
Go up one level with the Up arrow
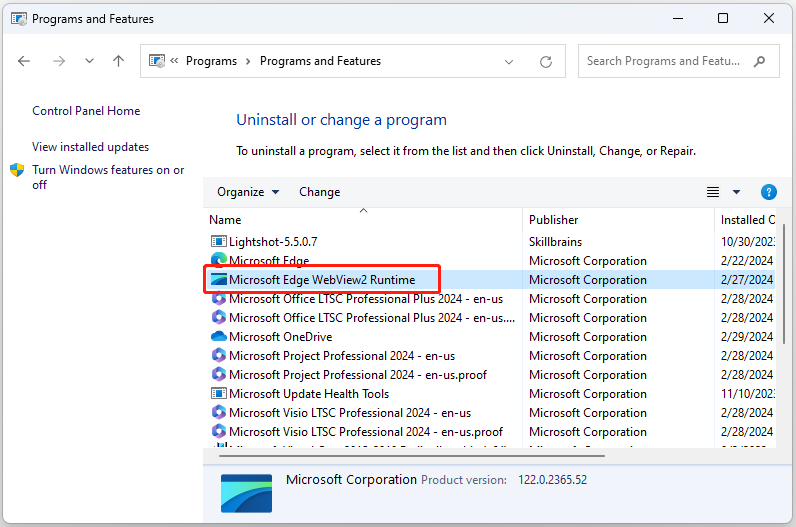[118, 61]
